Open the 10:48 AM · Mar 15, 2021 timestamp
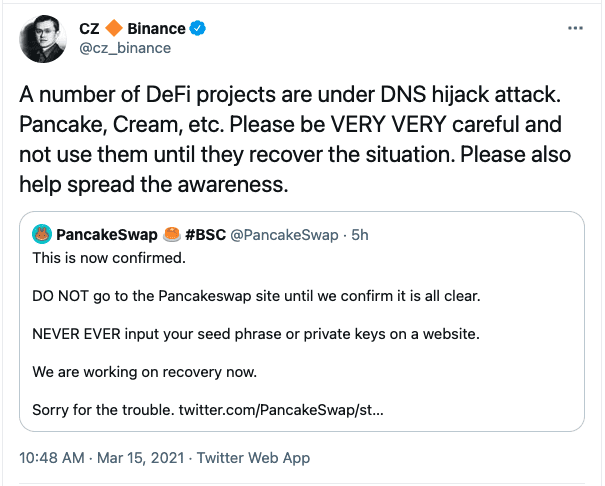605x486 pixels. click(x=98, y=458)
